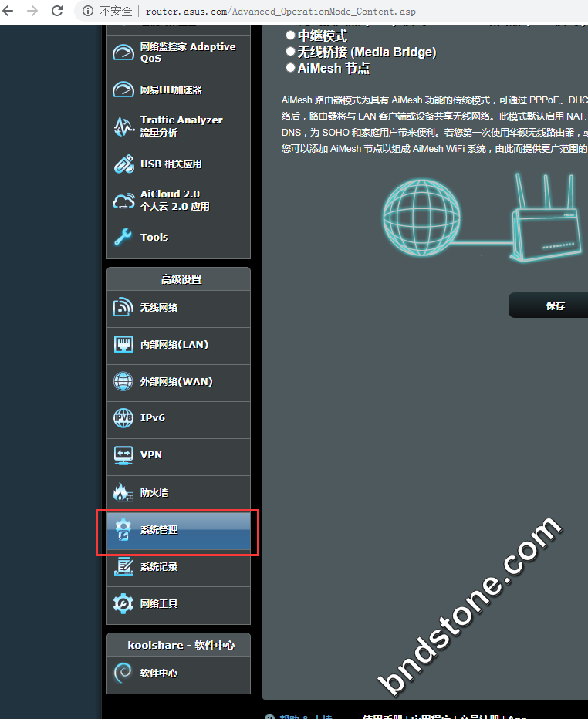Open 无线网络 settings
Screen dimensions: 588x719
pyautogui.click(x=178, y=309)
